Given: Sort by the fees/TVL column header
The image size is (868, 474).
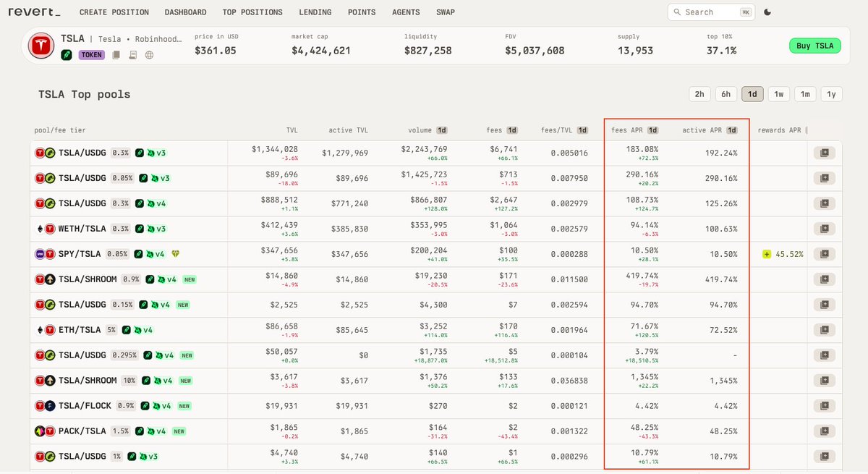Looking at the screenshot, I should [x=564, y=130].
